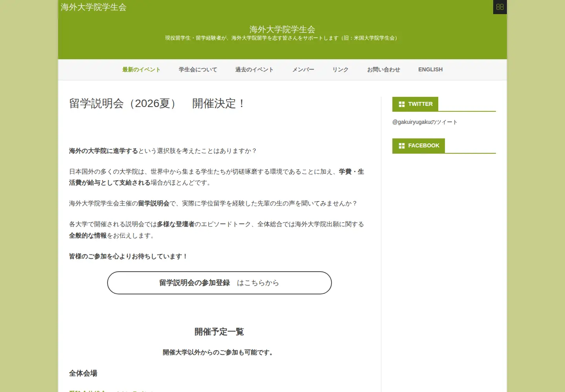This screenshot has width=565, height=392.
Task: Click the grid icon beside TWITTER
Action: (x=402, y=104)
